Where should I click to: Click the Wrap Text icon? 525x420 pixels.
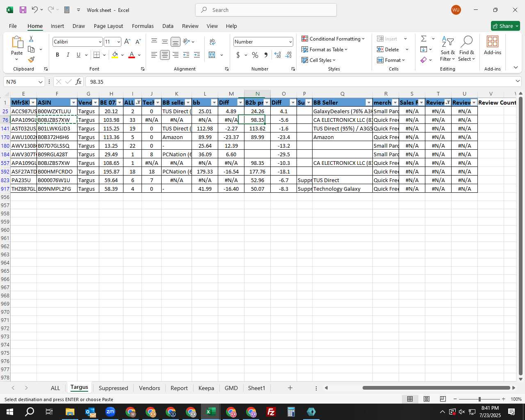(x=212, y=42)
